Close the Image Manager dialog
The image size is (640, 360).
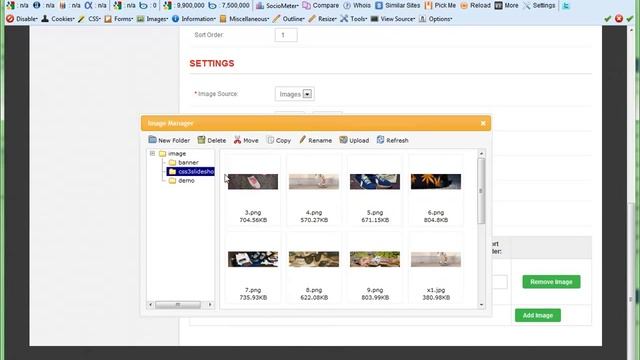(x=483, y=123)
